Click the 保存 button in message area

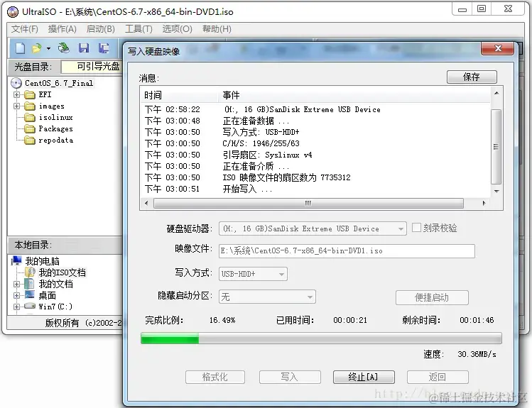click(472, 77)
